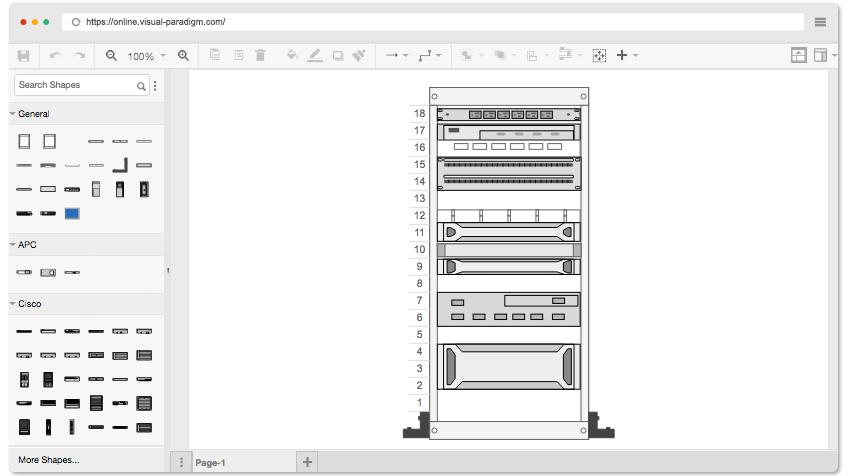Select the patch panel at rack units 14-15
Screen dimensions: 848x476
click(509, 174)
